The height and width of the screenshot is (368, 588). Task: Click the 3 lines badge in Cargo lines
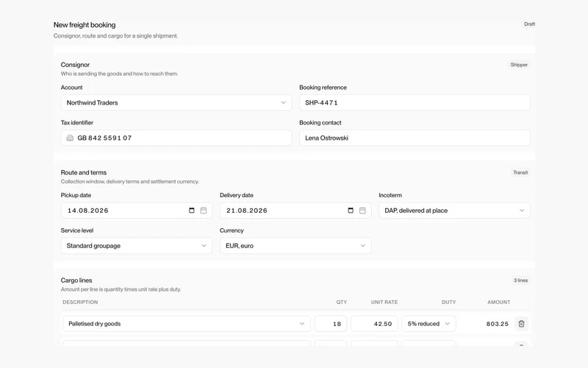point(520,280)
